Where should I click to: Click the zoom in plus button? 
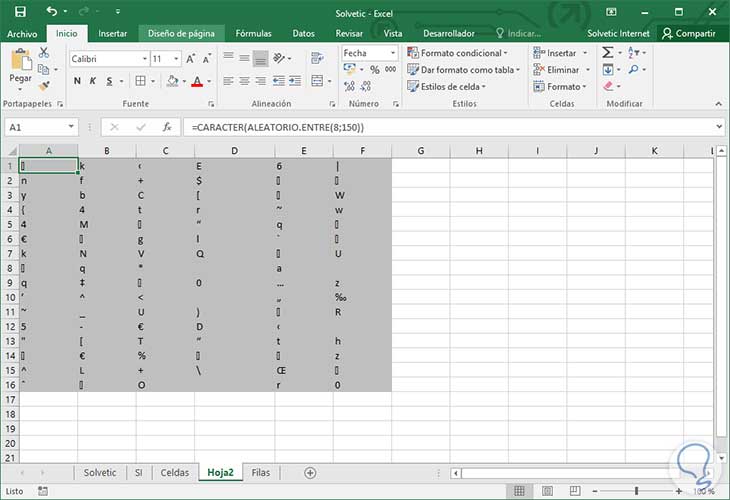(x=679, y=491)
